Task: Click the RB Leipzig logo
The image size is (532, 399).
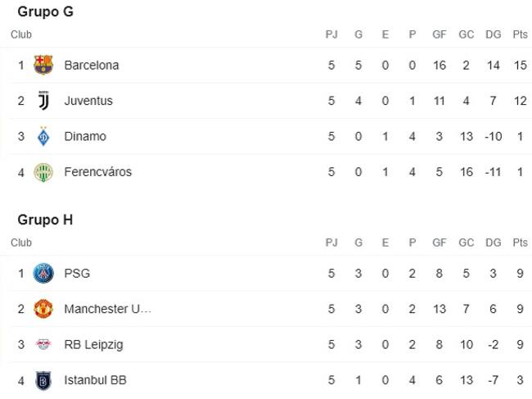Action: coord(43,344)
